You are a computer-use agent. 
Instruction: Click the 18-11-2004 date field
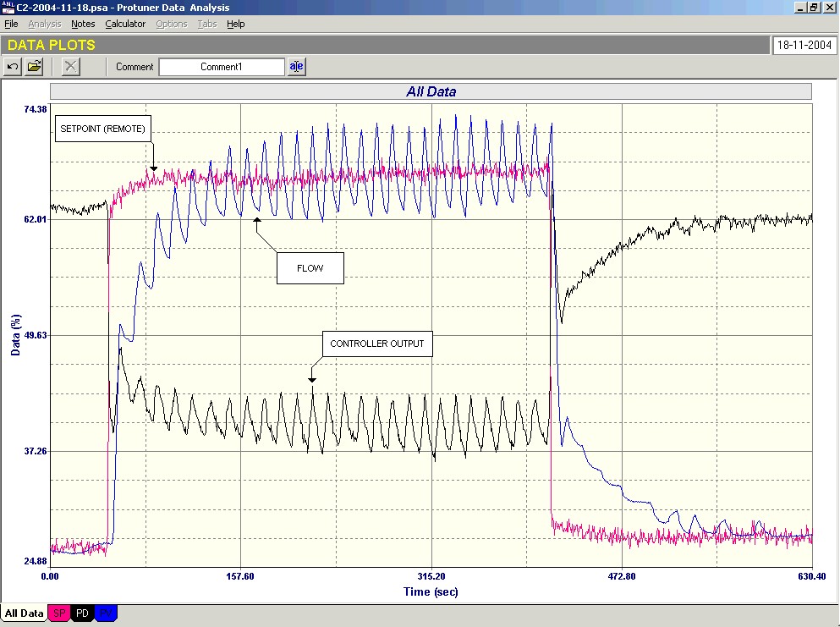click(804, 45)
